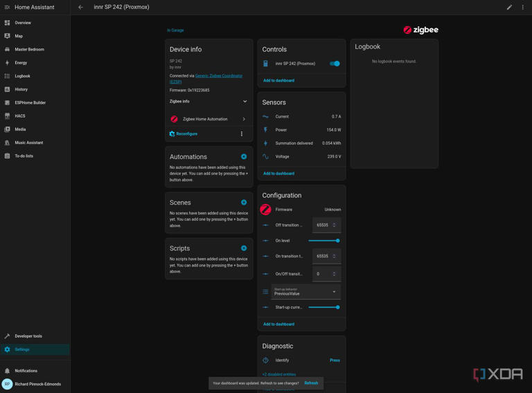The image size is (532, 393).
Task: Adjust the On level slider
Action: click(x=323, y=241)
